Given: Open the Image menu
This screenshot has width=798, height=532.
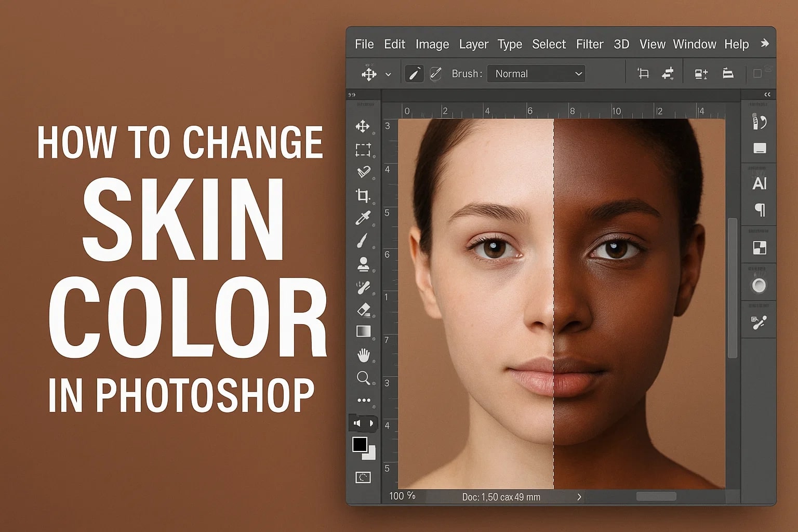Looking at the screenshot, I should 432,44.
